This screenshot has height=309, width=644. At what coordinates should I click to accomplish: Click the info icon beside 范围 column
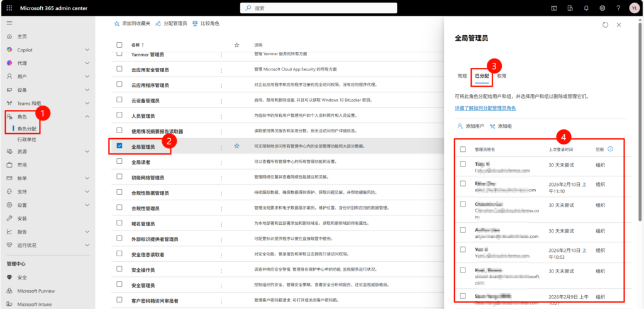point(610,149)
